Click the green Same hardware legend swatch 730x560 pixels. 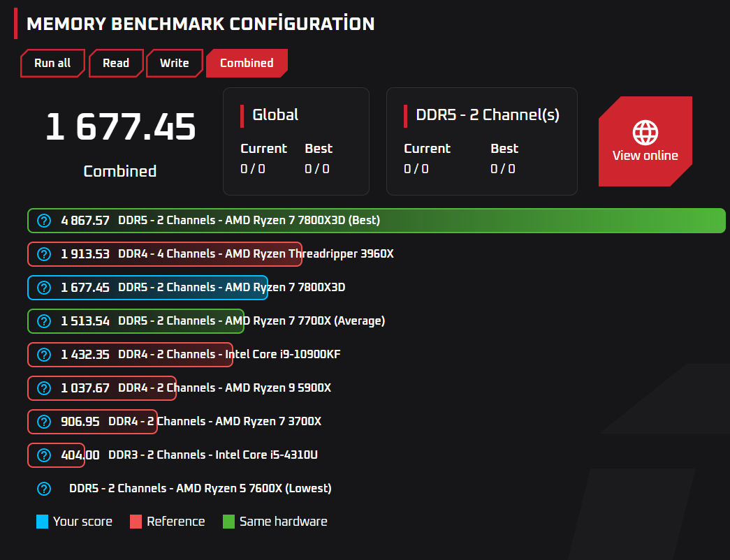[x=228, y=522]
